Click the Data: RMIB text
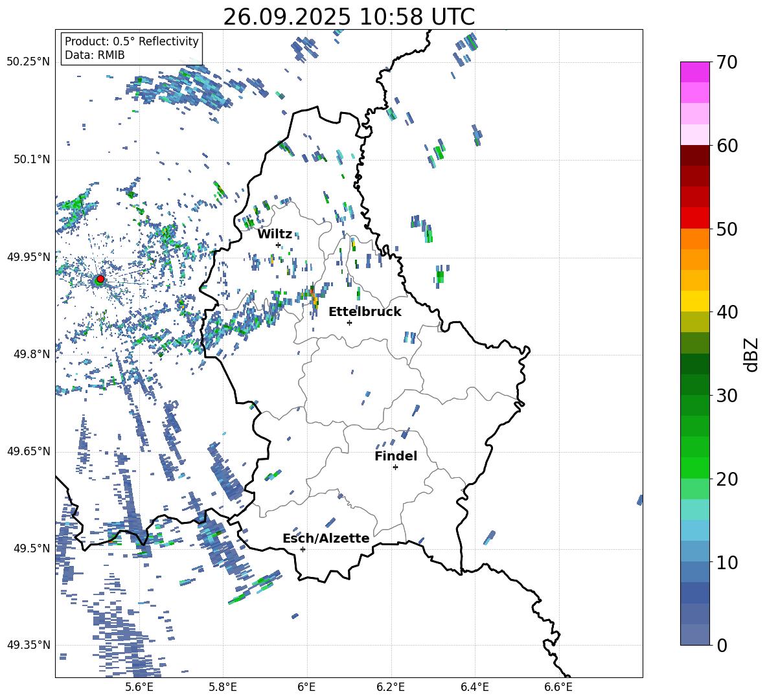Image resolution: width=767 pixels, height=700 pixels. coord(95,55)
